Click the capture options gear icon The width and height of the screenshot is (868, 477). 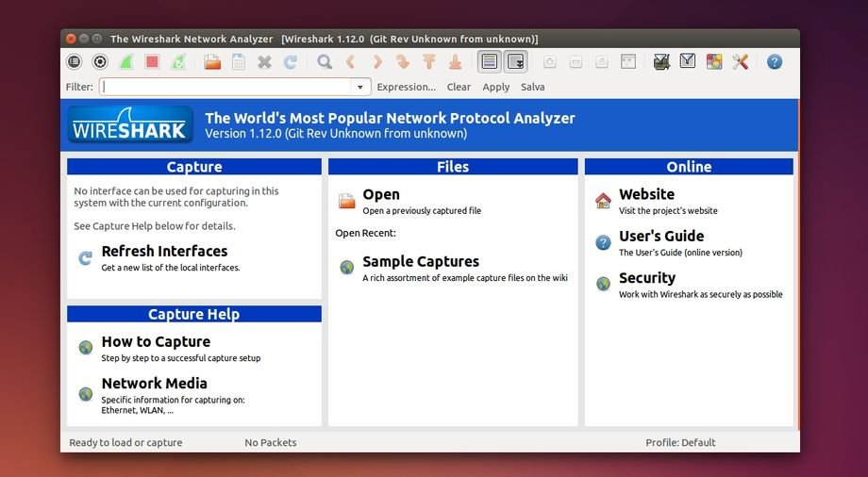100,62
